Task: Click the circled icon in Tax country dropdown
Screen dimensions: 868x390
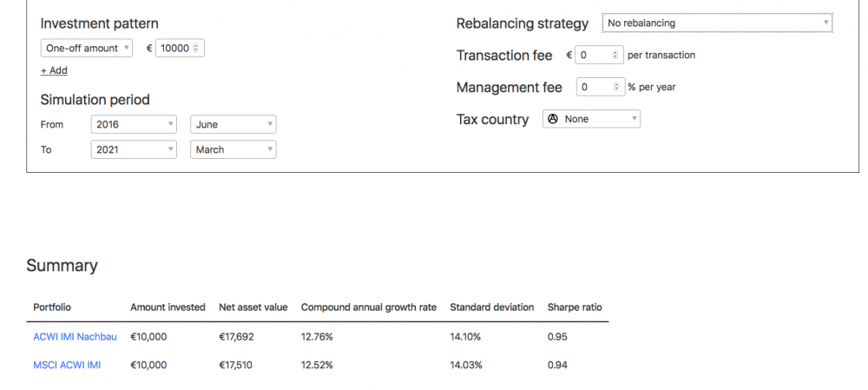Action: 552,119
